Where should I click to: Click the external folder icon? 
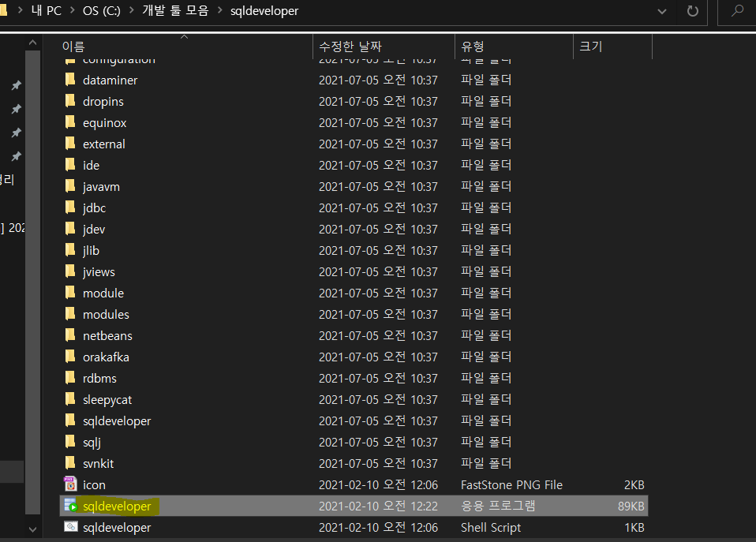[70, 144]
